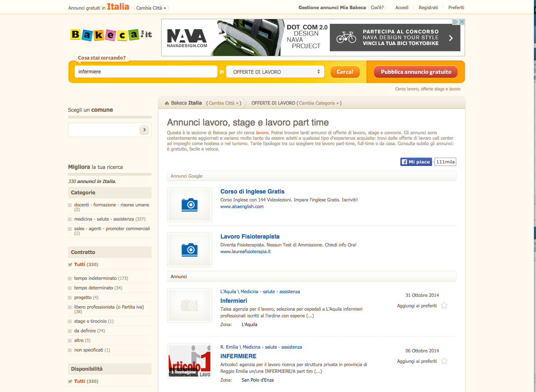Image resolution: width=536 pixels, height=392 pixels.
Task: Click the home icon in the breadcrumb
Action: tap(166, 103)
